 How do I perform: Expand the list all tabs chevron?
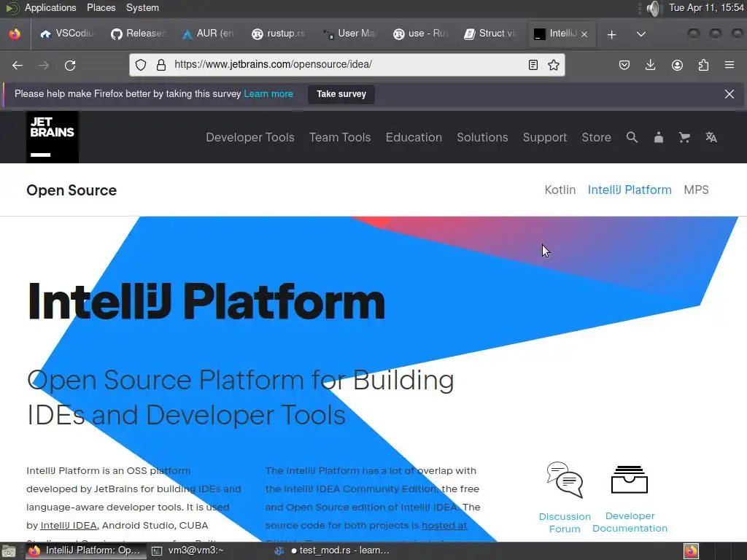click(x=641, y=34)
